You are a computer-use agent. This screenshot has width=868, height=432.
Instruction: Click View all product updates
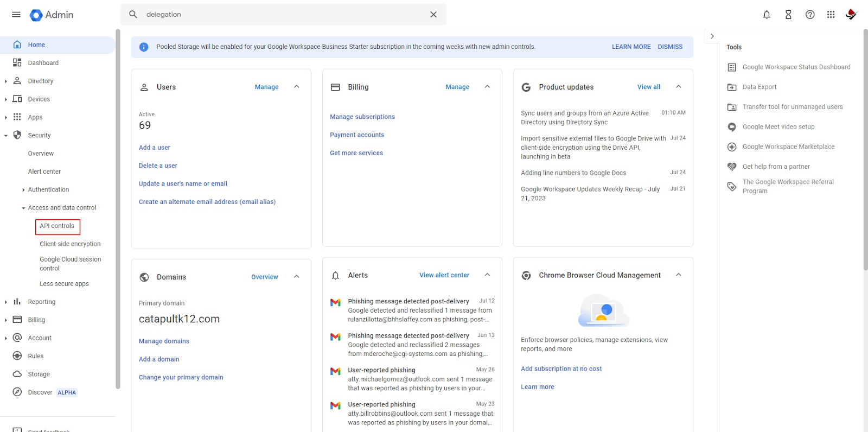pos(649,87)
